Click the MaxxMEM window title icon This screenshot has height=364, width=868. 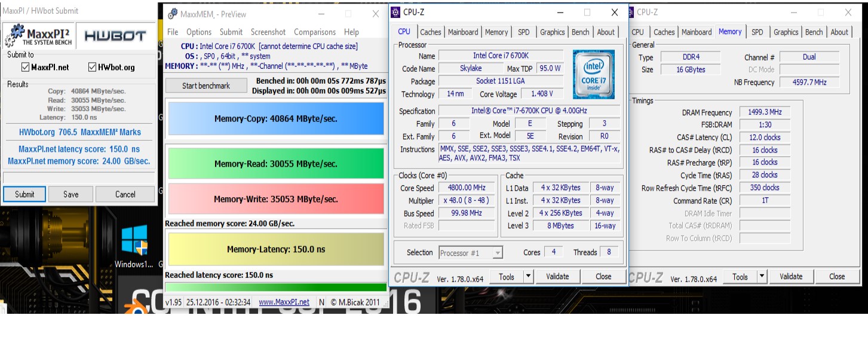(x=172, y=14)
